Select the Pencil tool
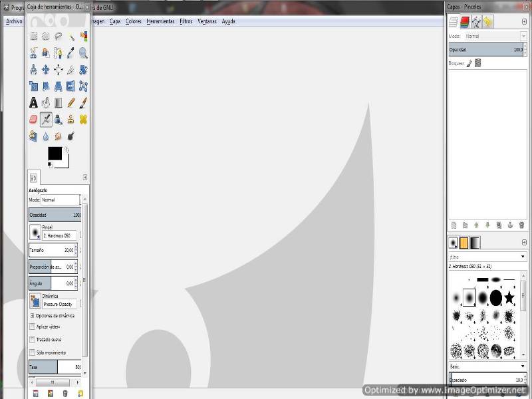This screenshot has width=532, height=399. [71, 103]
